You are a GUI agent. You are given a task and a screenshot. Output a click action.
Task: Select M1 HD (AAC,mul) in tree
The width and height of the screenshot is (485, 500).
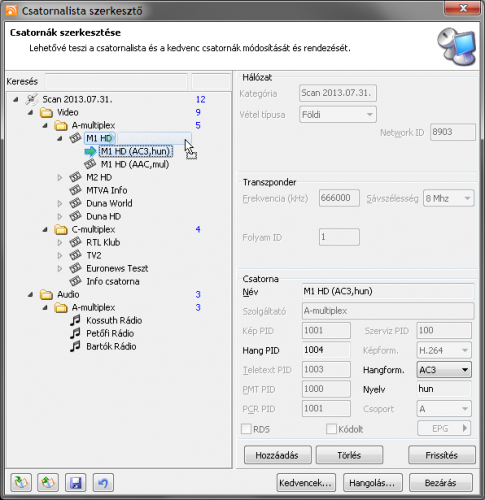coord(135,164)
